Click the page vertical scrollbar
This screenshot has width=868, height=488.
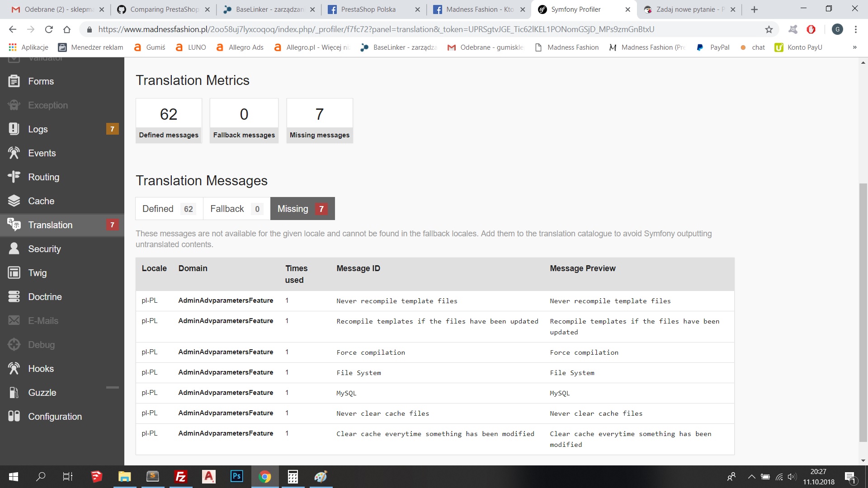[x=863, y=312]
